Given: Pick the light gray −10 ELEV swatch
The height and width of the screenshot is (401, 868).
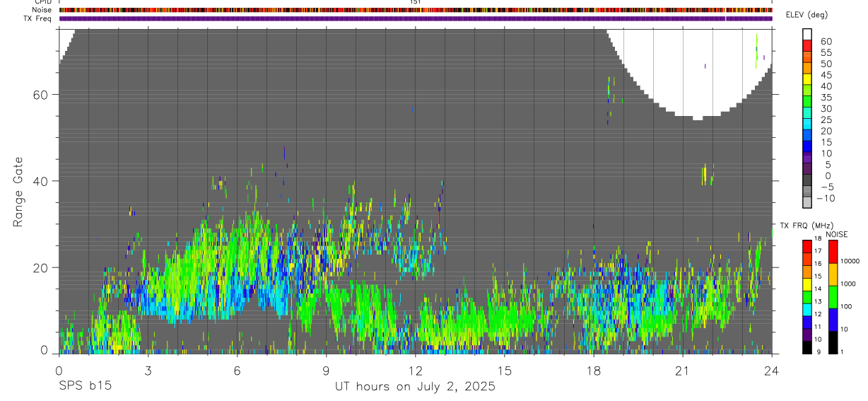Looking at the screenshot, I should 807,202.
